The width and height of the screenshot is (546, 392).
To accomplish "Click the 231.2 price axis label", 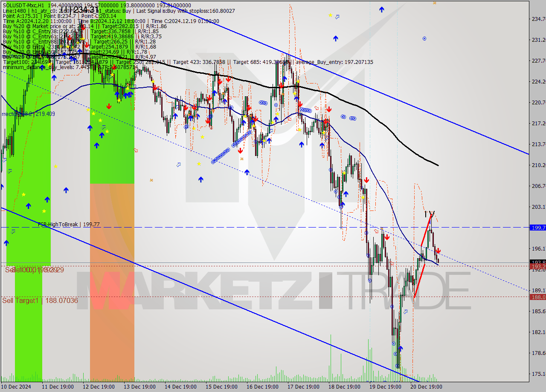I will coord(539,40).
